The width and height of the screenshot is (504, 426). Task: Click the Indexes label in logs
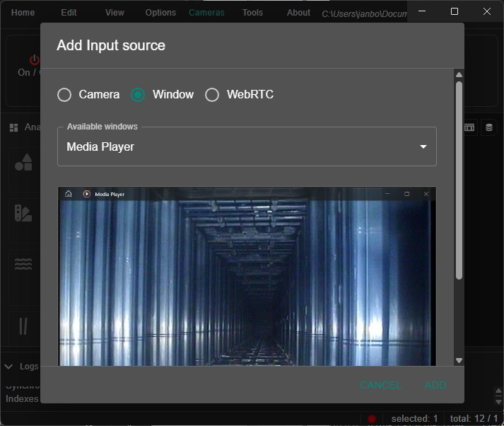[x=22, y=398]
